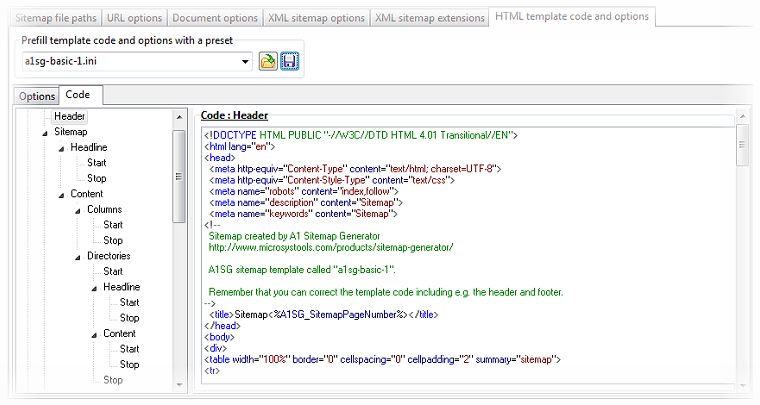
Task: Click the save preset floppy disk icon
Action: (x=290, y=62)
